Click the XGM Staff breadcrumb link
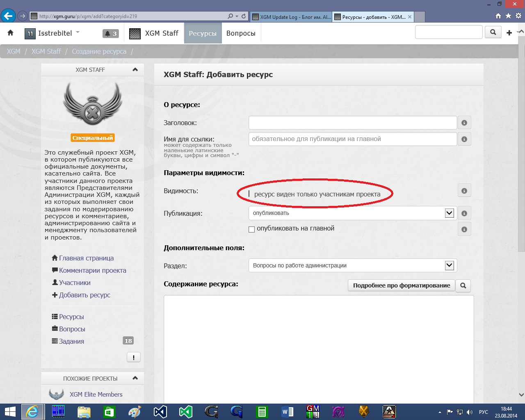The height and width of the screenshot is (420, 525). click(x=46, y=51)
